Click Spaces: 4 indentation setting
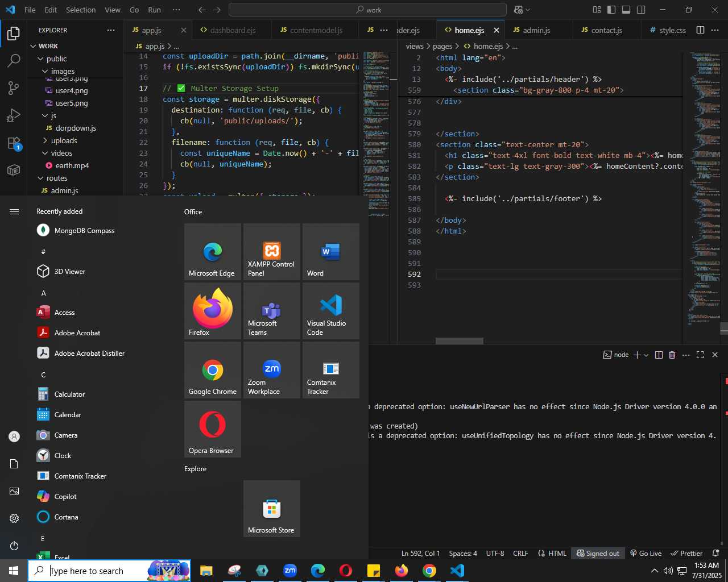Image resolution: width=728 pixels, height=582 pixels. [463, 553]
